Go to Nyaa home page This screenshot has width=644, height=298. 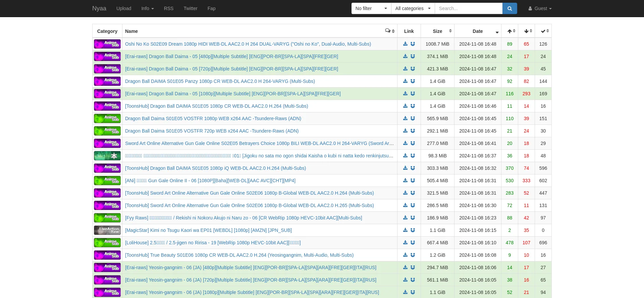tap(99, 8)
